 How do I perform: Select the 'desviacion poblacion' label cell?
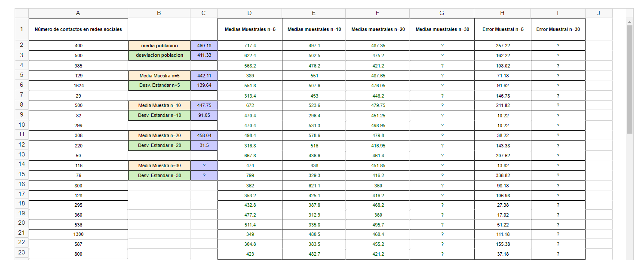point(159,55)
